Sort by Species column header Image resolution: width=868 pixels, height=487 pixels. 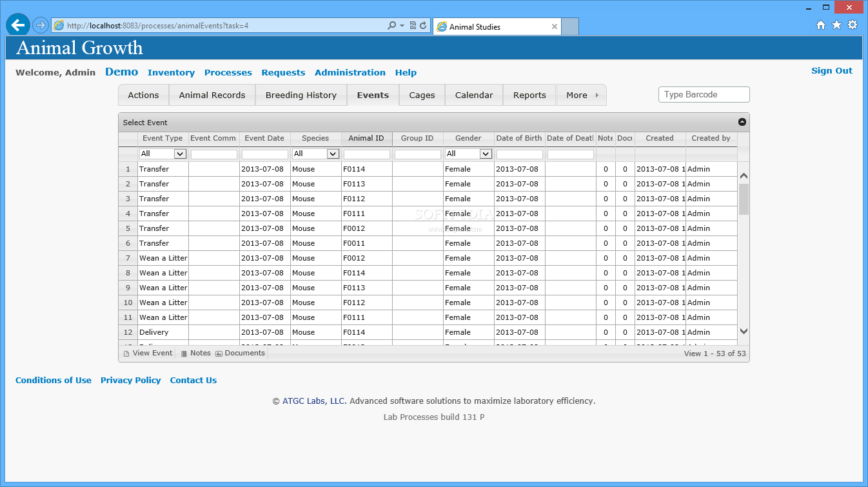coord(315,139)
